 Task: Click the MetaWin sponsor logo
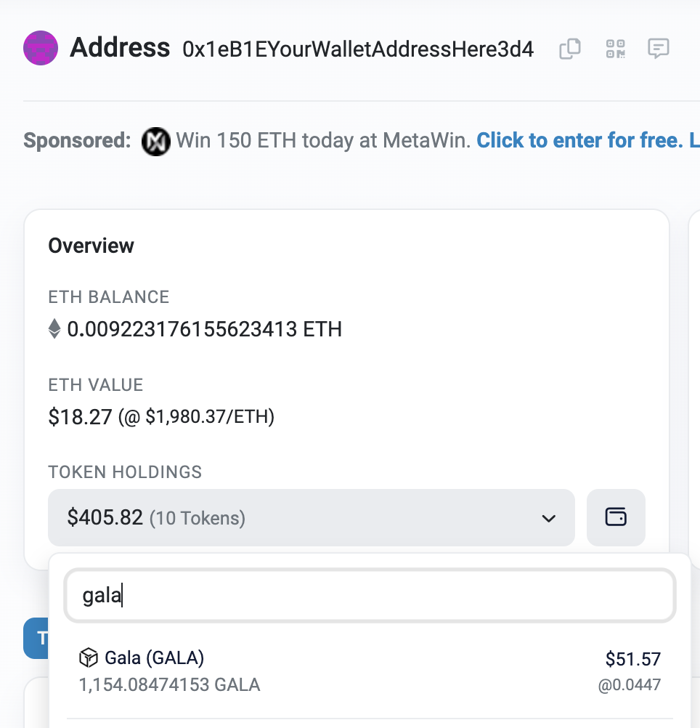coord(156,141)
